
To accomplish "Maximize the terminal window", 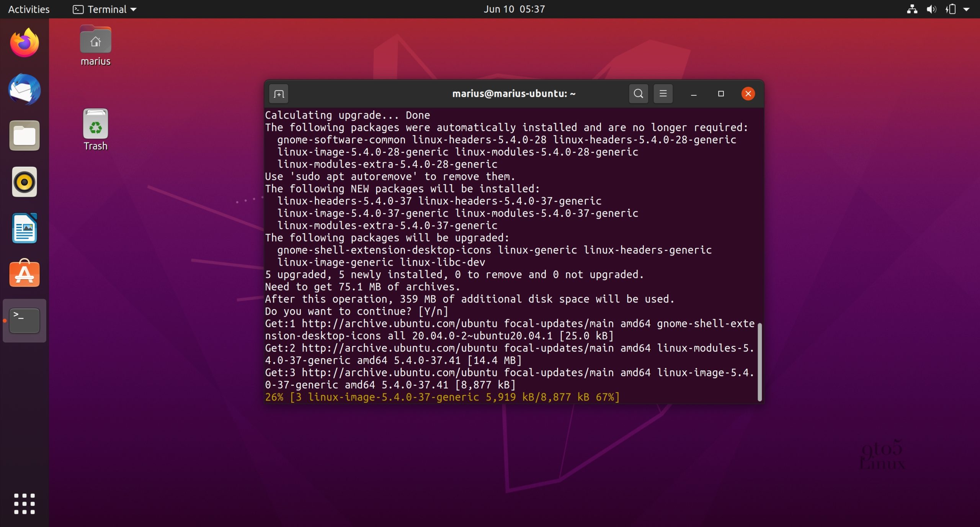I will point(721,94).
